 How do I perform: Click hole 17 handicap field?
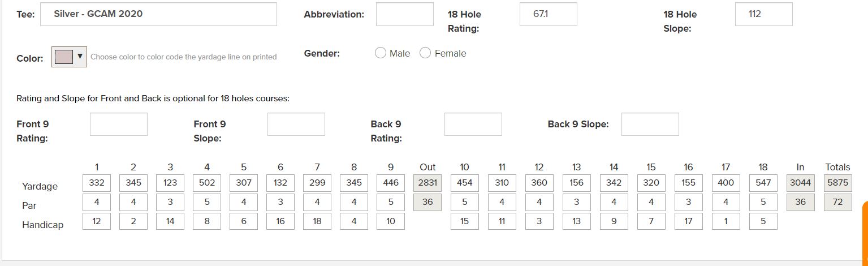coord(726,221)
